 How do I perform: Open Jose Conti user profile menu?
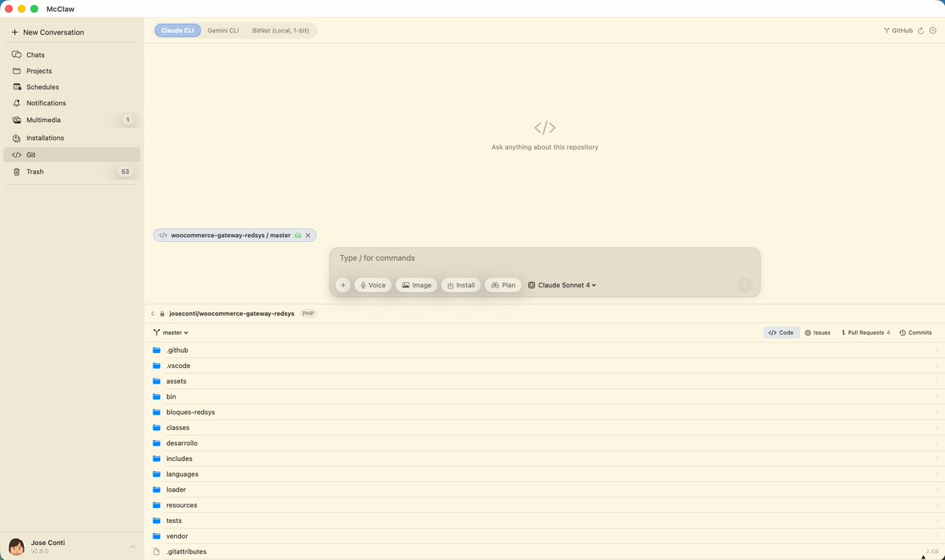[72, 547]
